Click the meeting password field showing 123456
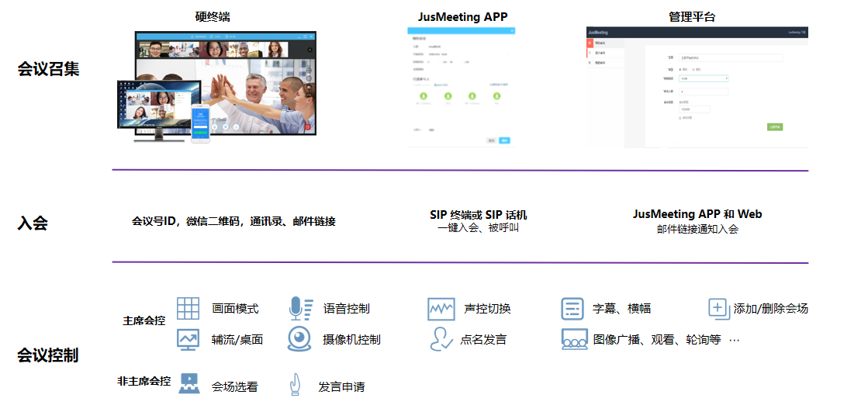 [x=695, y=109]
